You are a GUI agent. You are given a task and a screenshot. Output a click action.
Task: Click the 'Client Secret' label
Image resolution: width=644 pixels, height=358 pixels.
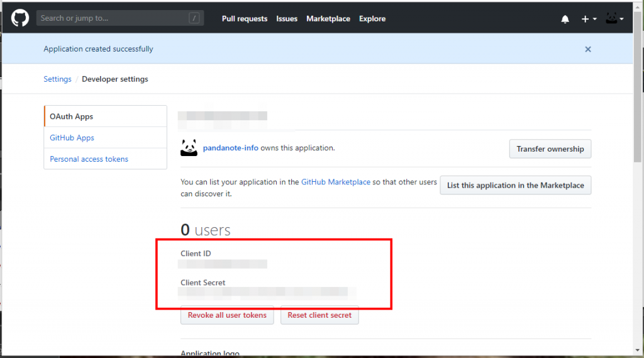[203, 282]
